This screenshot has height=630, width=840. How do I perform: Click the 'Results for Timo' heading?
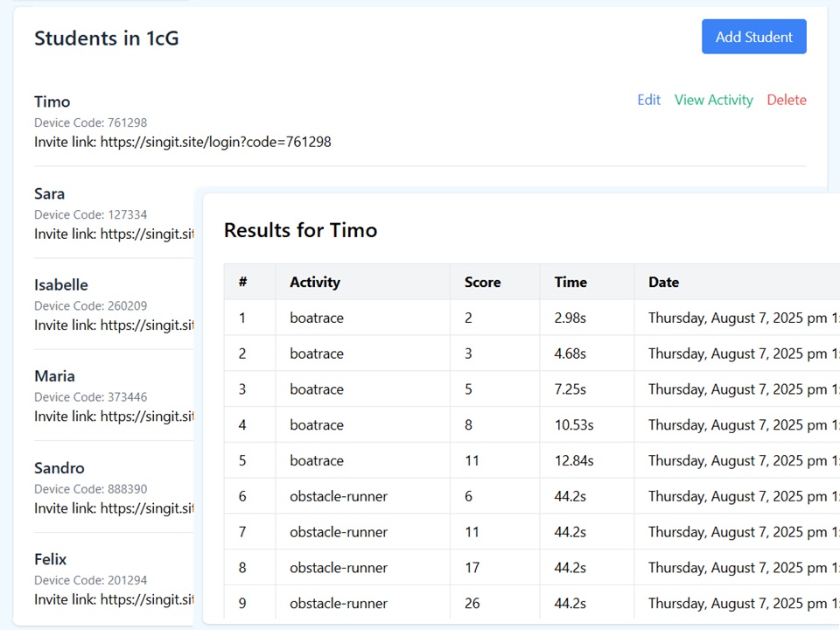(300, 230)
